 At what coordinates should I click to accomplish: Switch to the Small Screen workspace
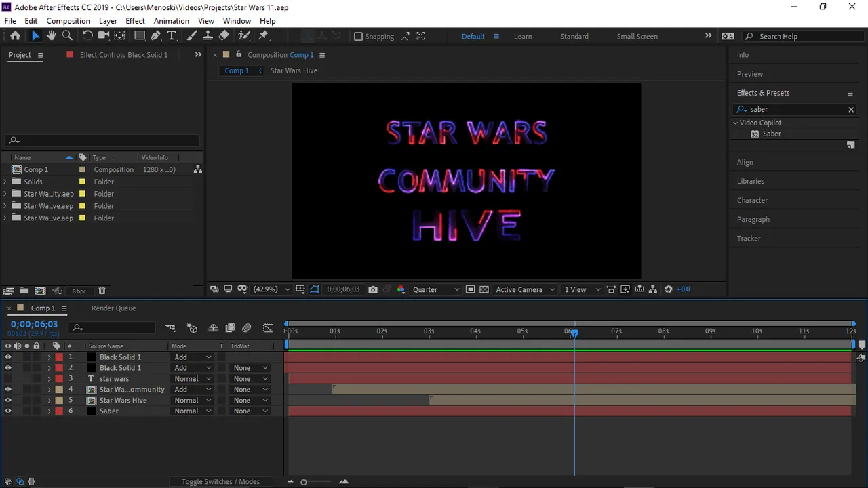(x=637, y=37)
